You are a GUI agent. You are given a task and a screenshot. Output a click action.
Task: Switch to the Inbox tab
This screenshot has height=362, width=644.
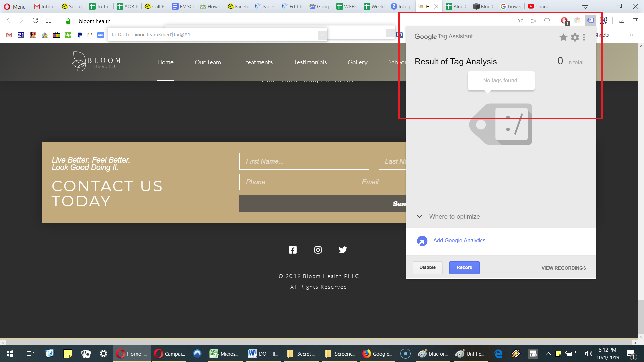coord(44,6)
